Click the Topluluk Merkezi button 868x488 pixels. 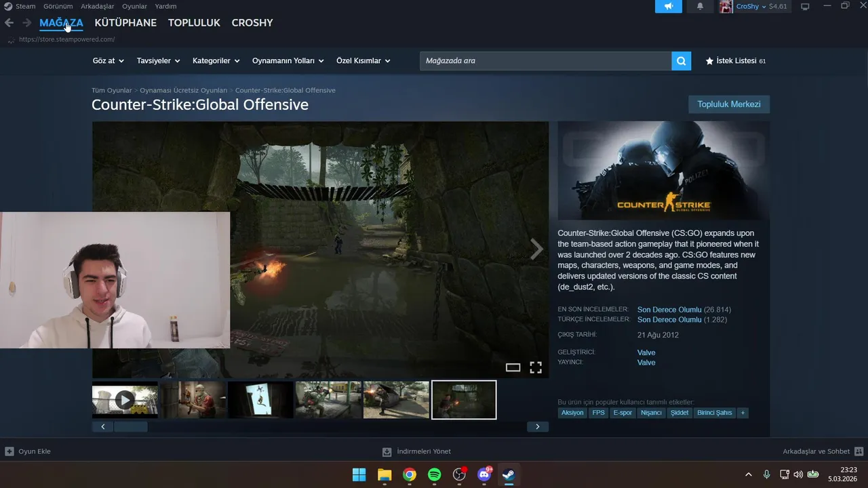pos(729,104)
